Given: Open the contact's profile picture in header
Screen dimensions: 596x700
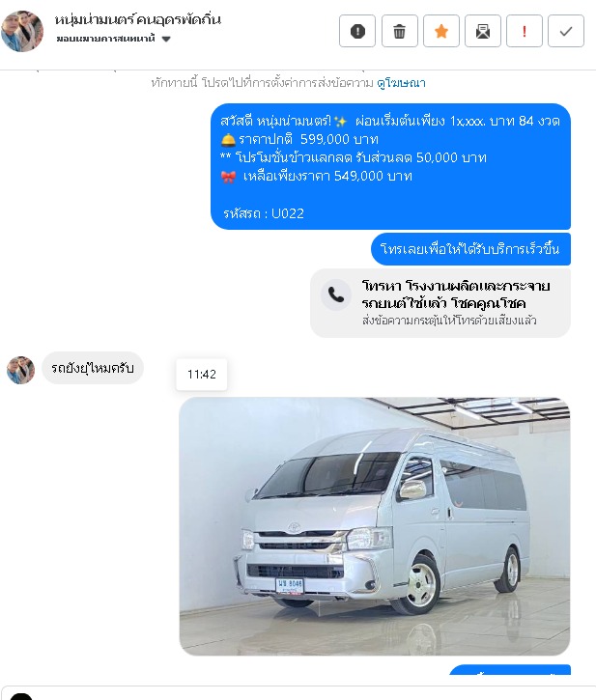Looking at the screenshot, I should 22,31.
